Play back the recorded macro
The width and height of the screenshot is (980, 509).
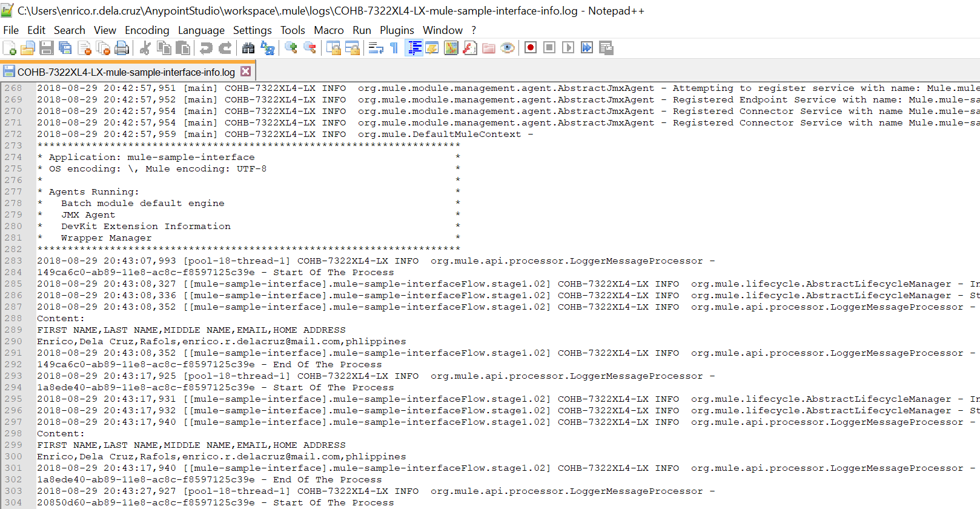tap(568, 48)
